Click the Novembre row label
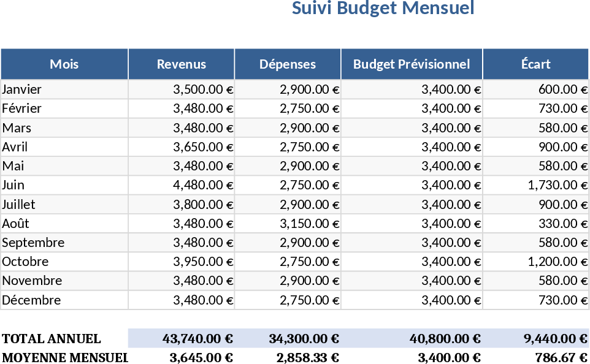590x364 pixels. [x=28, y=281]
